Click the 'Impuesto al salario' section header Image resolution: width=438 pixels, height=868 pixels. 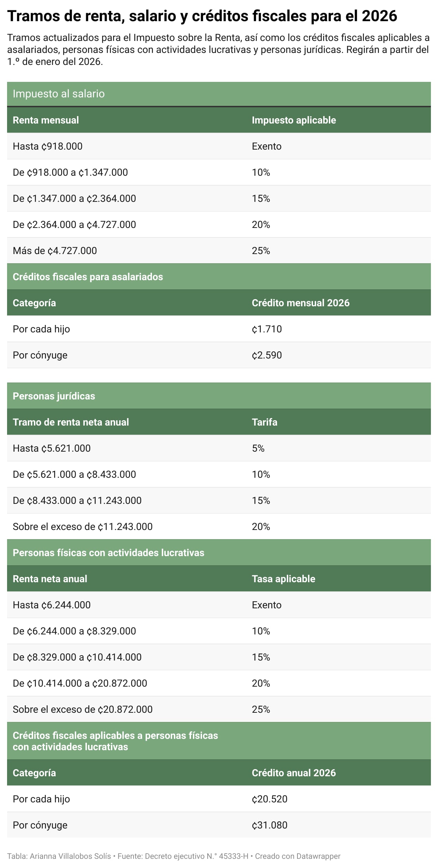coord(59,94)
